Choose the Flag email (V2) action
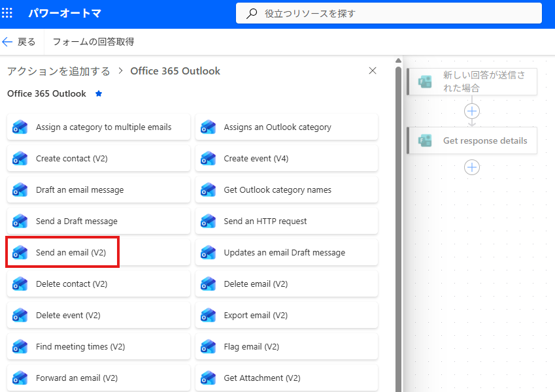This screenshot has width=555, height=392. [287, 346]
